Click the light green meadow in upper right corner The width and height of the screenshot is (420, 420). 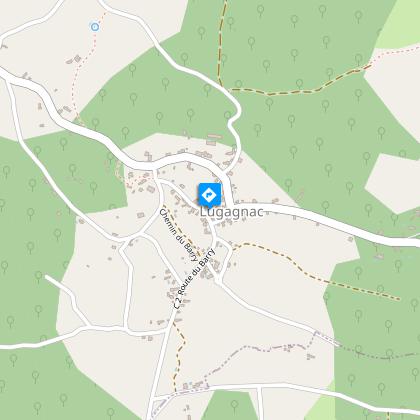400,23
